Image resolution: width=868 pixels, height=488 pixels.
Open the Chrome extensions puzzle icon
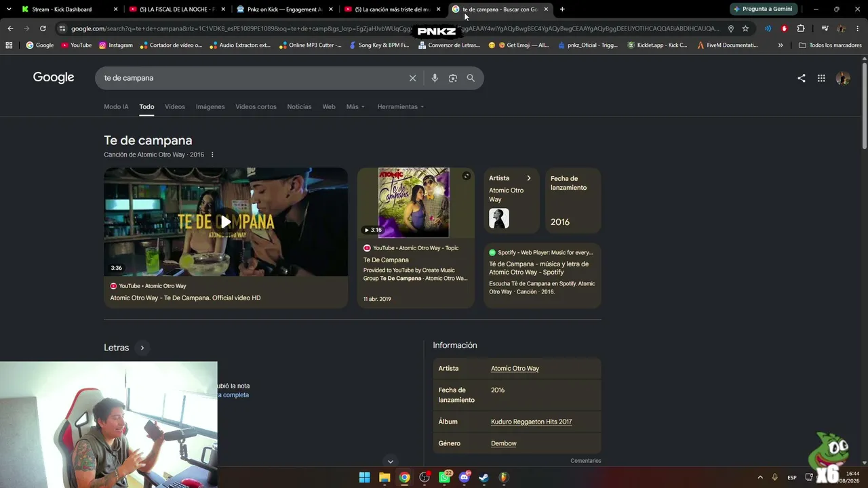[801, 28]
